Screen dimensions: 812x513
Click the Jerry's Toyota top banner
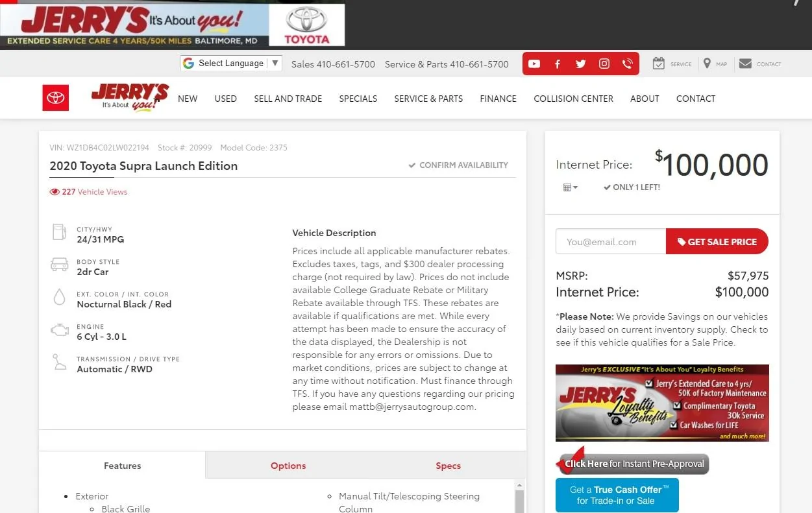172,25
